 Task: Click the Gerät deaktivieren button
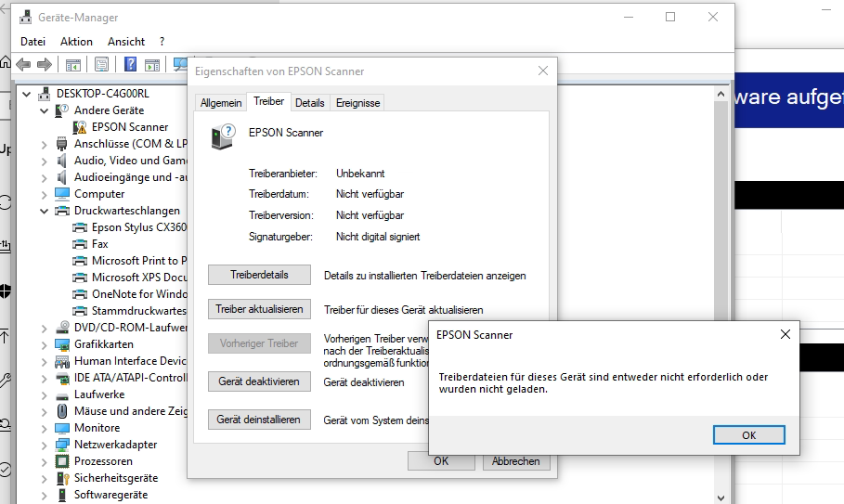[259, 381]
